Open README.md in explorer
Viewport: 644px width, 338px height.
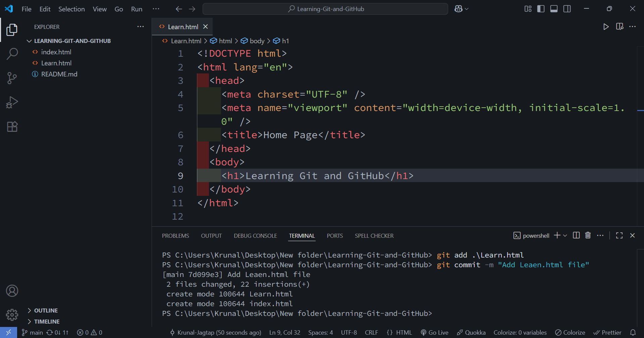(x=59, y=74)
